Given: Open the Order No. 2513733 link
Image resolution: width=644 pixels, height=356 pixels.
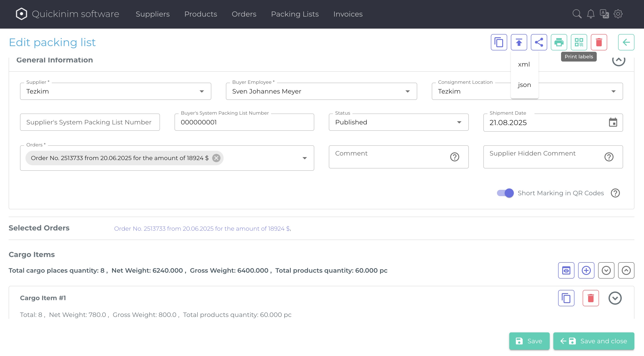Looking at the screenshot, I should coord(202,229).
